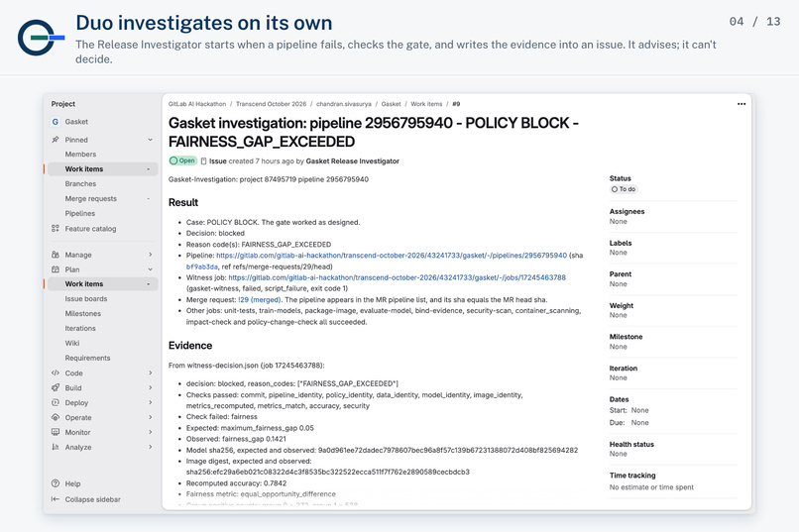Expand the Manage section chevron
Screen dimensions: 799x532
click(151, 255)
